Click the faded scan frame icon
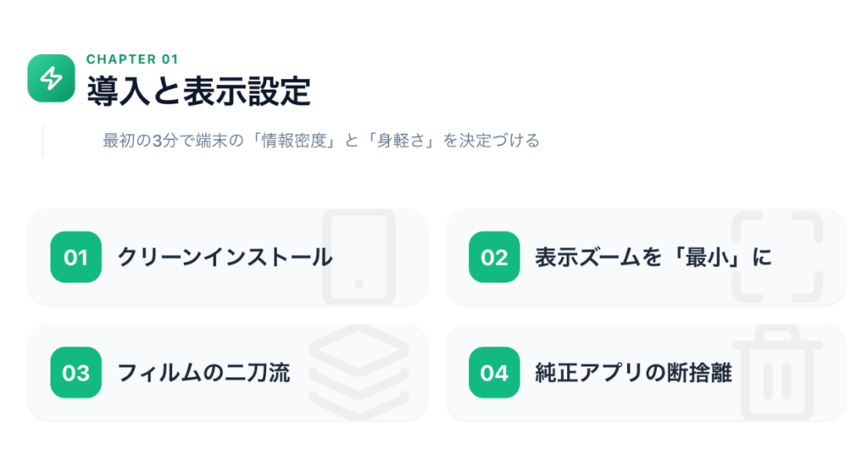Screen dimensions: 868x456 click(x=776, y=257)
